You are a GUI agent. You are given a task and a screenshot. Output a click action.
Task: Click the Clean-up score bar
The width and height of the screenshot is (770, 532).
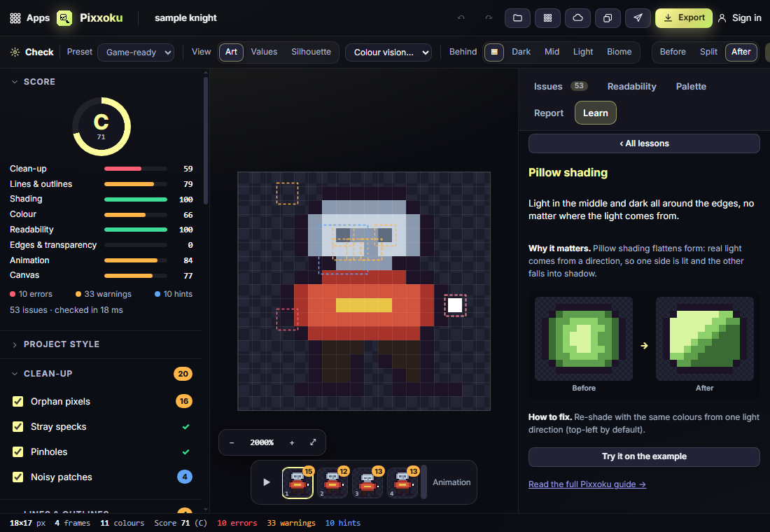(136, 169)
